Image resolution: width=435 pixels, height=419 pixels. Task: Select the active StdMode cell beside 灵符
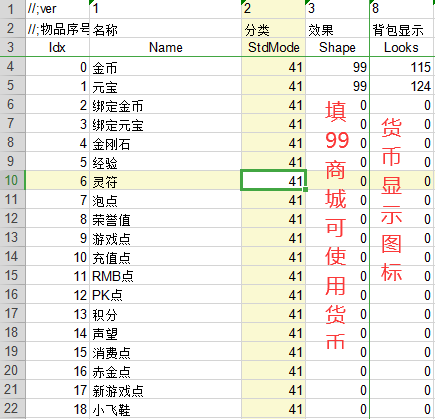pos(274,181)
